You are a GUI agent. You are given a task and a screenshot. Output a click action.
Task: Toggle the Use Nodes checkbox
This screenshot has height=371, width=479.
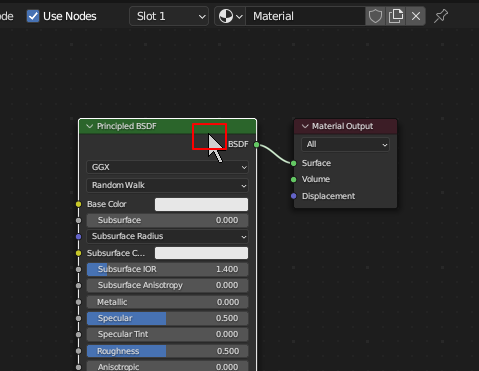point(33,16)
